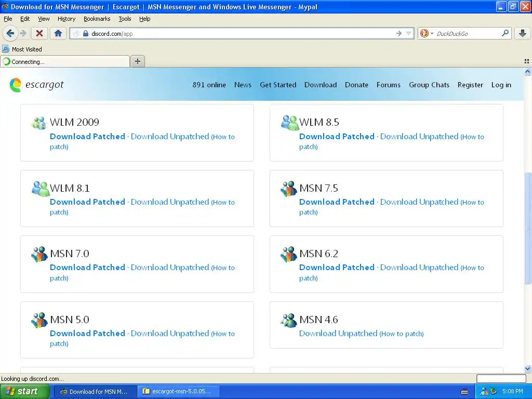Click the Log in link
Viewport: 532px width, 399px height.
tap(501, 85)
